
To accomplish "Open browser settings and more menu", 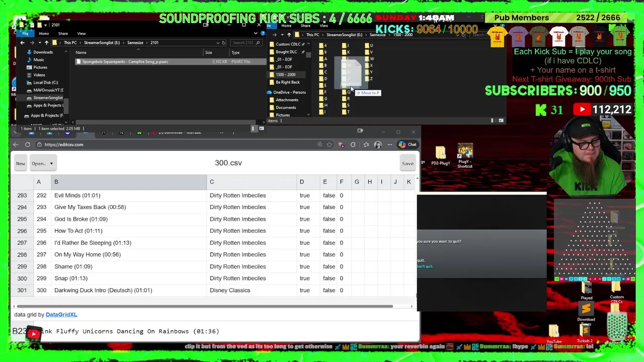I will tap(390, 145).
